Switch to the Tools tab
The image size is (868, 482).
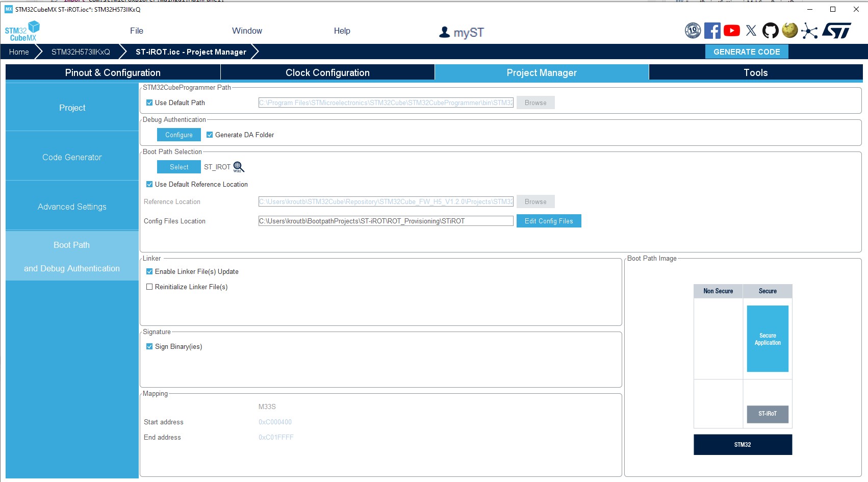coord(756,72)
